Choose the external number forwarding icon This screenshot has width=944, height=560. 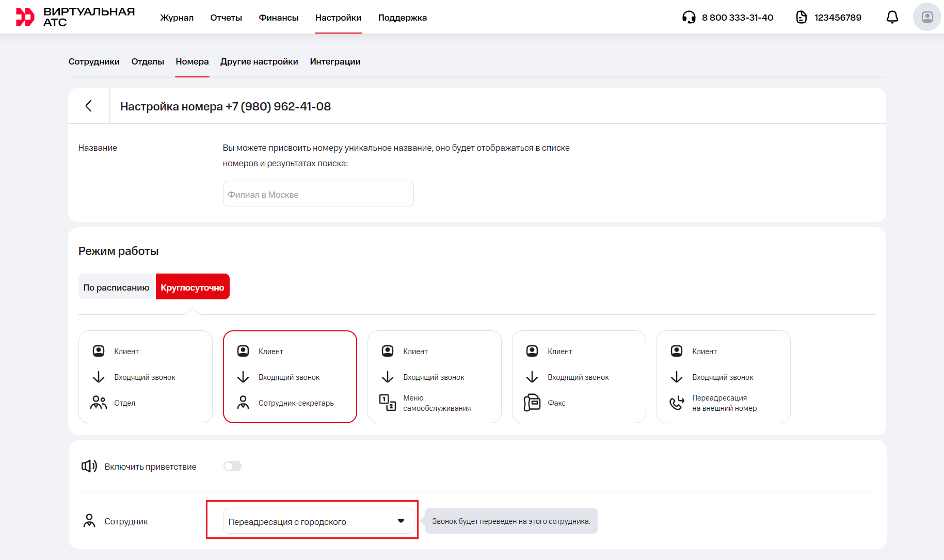pos(676,403)
